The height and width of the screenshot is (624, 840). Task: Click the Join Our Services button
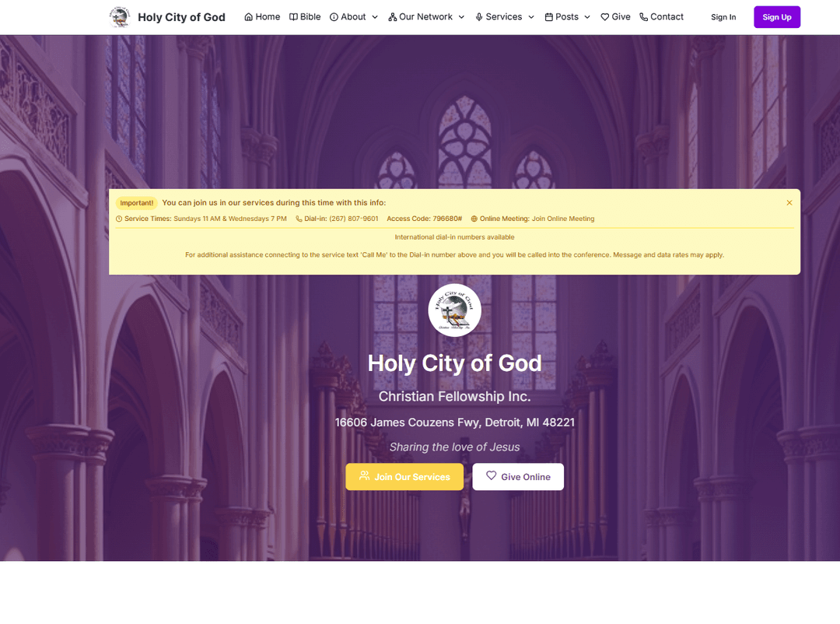404,476
